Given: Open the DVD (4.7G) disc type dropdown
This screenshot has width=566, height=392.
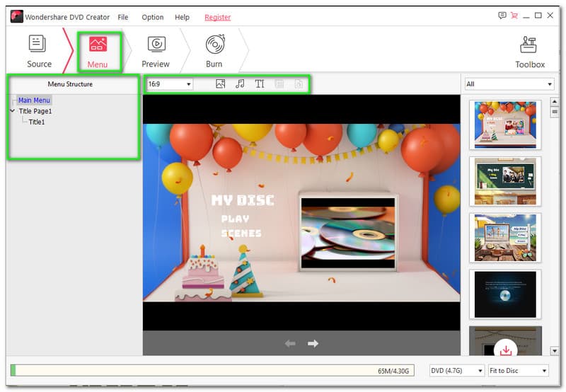Looking at the screenshot, I should [x=457, y=371].
